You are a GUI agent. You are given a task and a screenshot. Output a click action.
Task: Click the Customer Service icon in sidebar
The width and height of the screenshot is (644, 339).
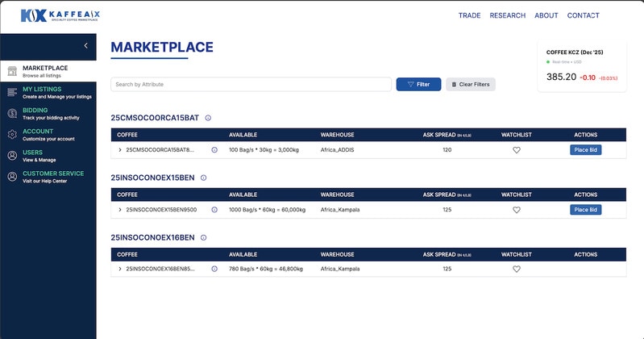tap(12, 177)
